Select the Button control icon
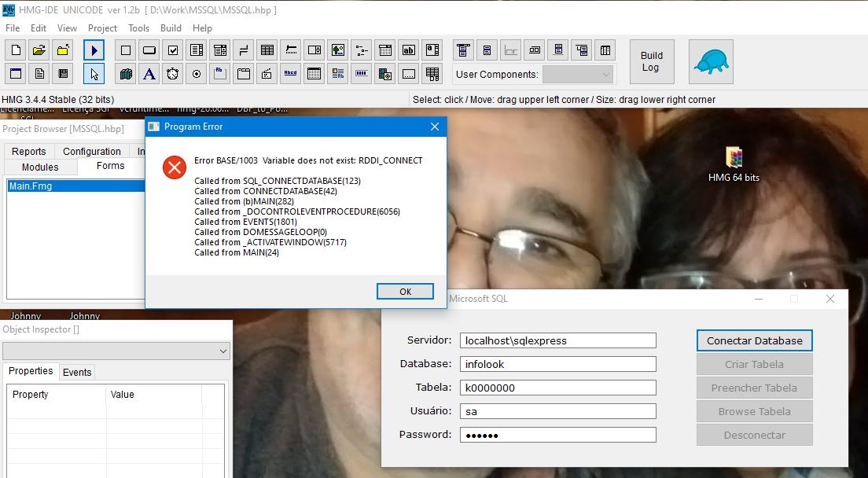This screenshot has width=868, height=478. coord(149,50)
